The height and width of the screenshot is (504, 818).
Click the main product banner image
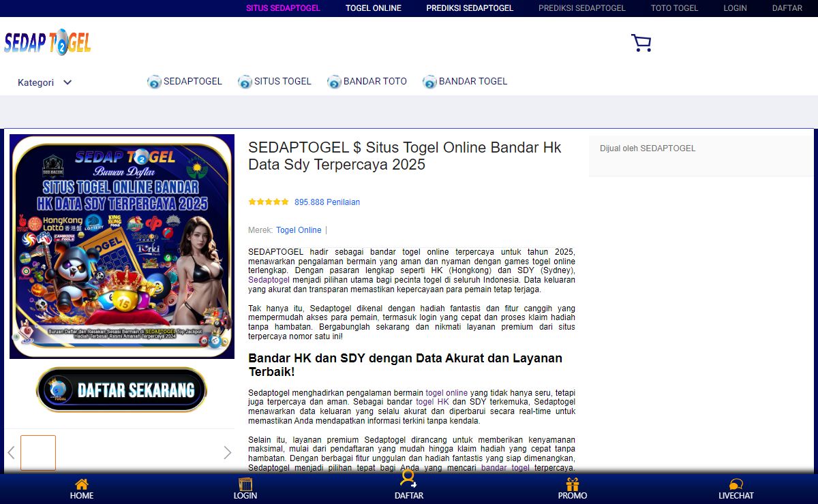tap(122, 247)
